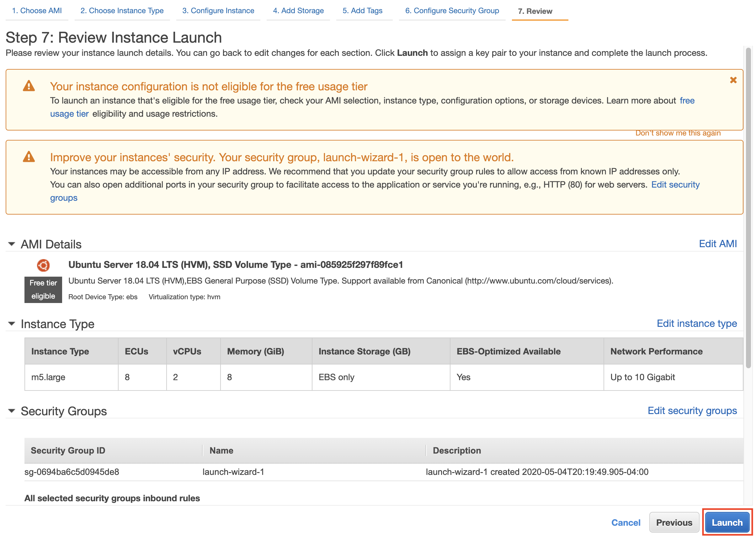Click the Ubuntu logo icon

[43, 265]
